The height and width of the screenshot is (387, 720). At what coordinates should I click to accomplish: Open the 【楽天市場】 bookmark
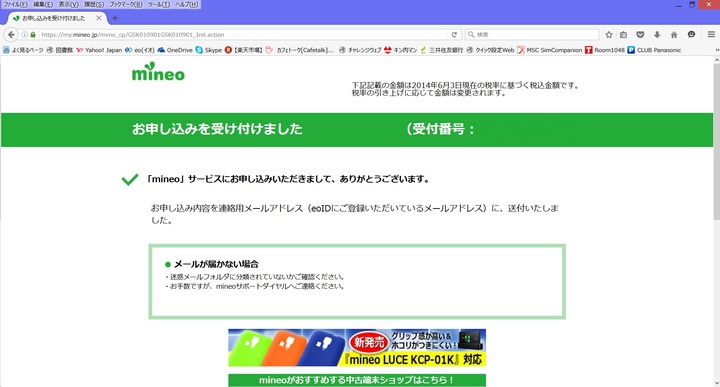click(x=243, y=50)
